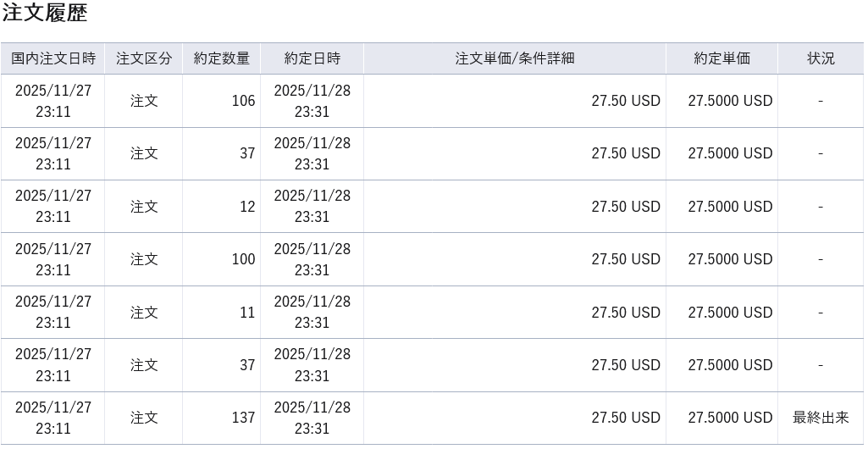Viewport: 868px width, 449px height.
Task: Click the 137 executed quantity cell
Action: pyautogui.click(x=243, y=418)
